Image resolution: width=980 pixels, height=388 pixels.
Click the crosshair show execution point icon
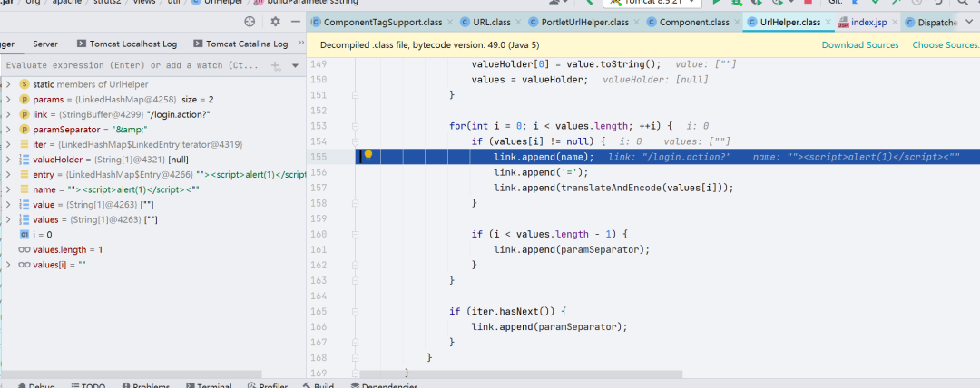pos(250,21)
